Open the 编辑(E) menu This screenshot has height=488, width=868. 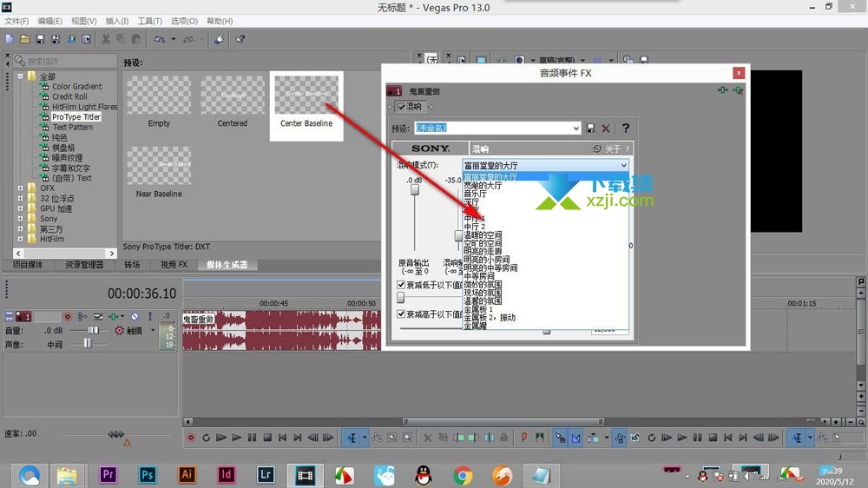(x=49, y=21)
